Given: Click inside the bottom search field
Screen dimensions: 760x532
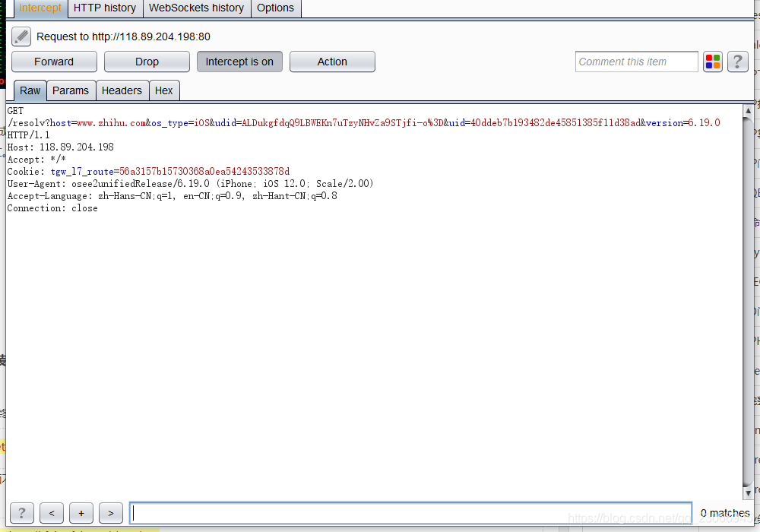Looking at the screenshot, I should point(410,512).
